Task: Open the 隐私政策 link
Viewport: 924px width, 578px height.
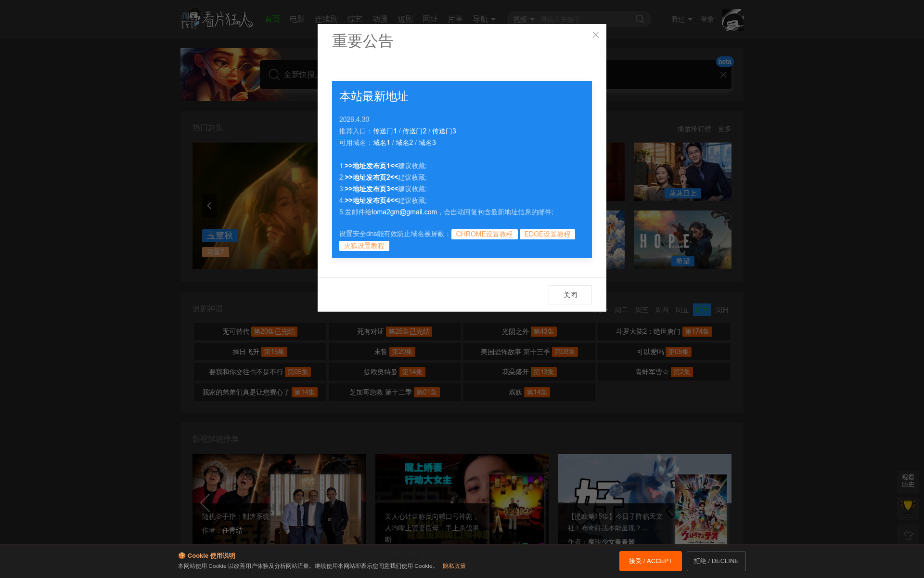Action: point(454,566)
